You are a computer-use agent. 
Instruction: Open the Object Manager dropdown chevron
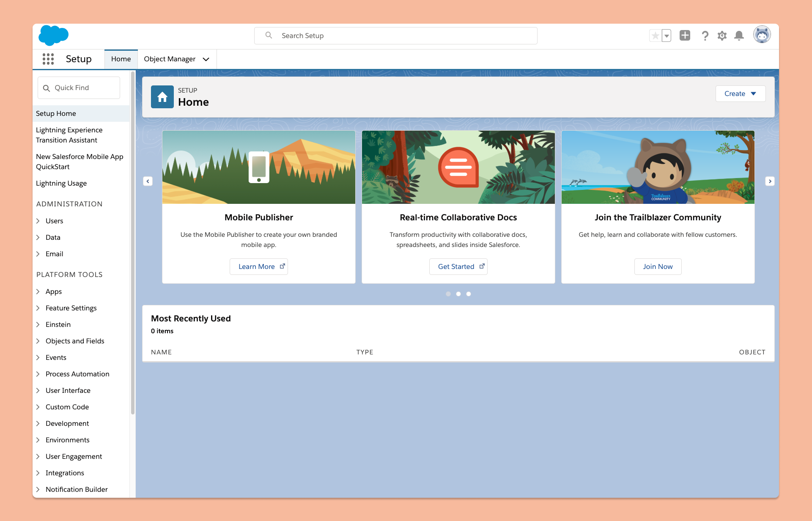(206, 59)
